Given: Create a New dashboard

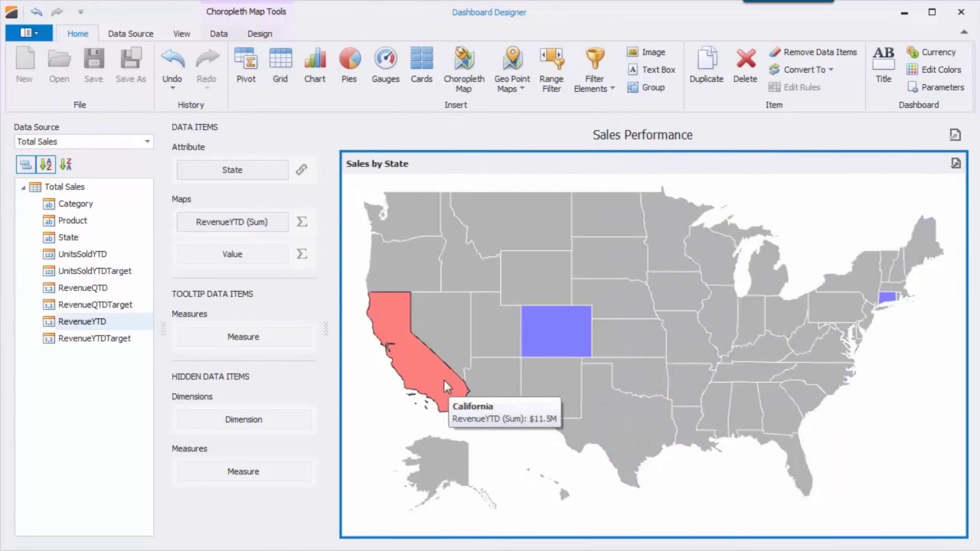Looking at the screenshot, I should (24, 65).
